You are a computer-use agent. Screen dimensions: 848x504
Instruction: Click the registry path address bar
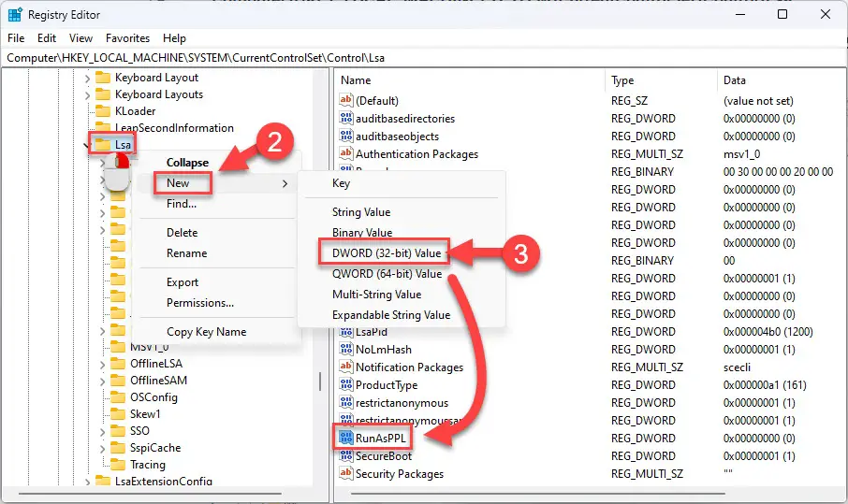tap(424, 58)
